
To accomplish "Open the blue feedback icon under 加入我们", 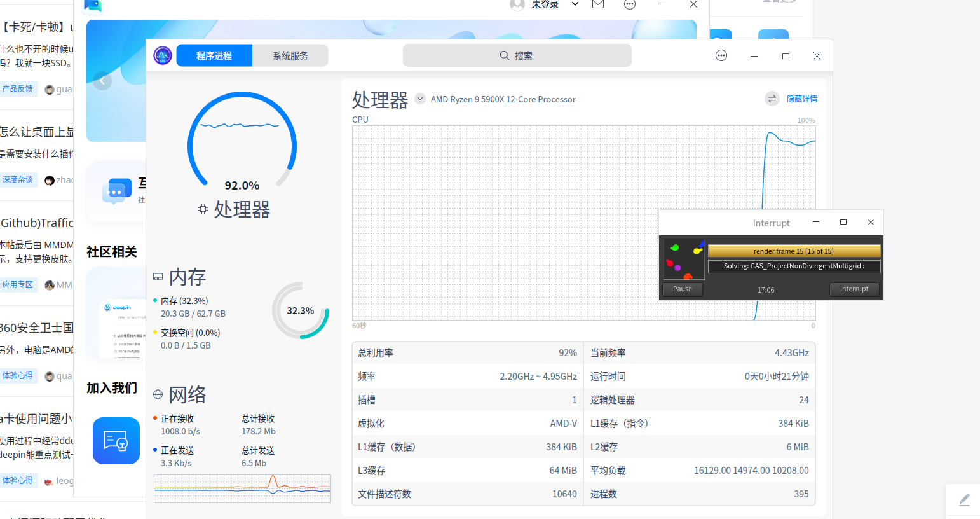I will point(116,441).
